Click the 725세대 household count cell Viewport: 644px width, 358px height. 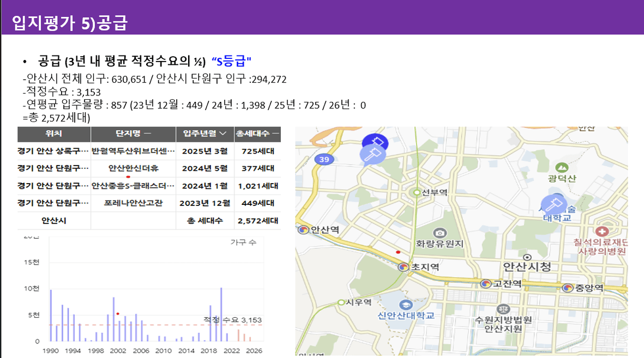[257, 151]
